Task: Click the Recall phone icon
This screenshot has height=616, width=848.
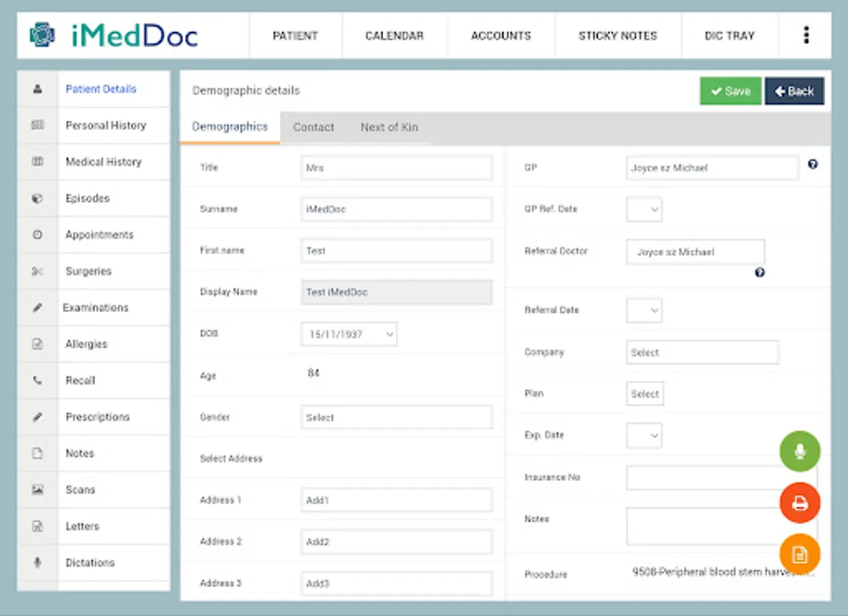Action: pyautogui.click(x=38, y=381)
